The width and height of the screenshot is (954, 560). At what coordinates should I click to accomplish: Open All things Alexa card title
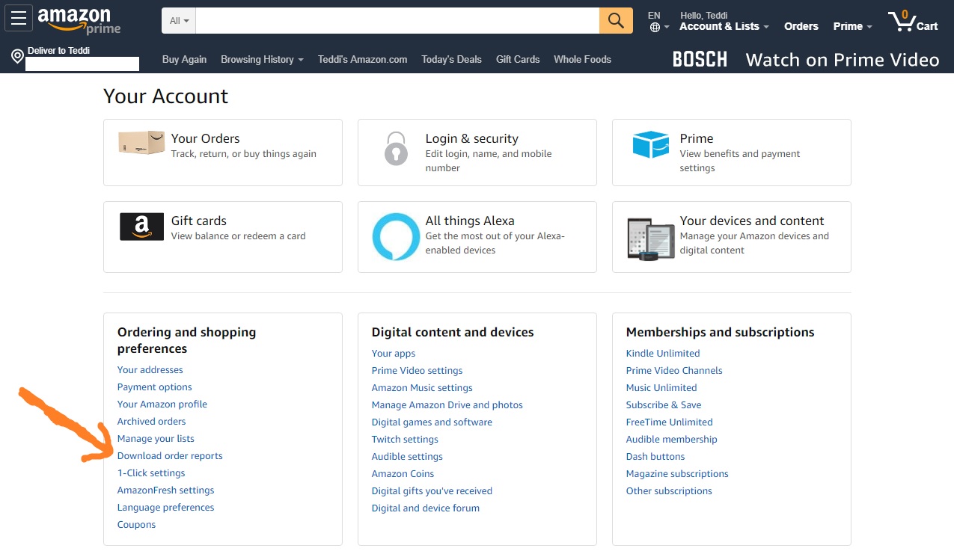point(470,221)
